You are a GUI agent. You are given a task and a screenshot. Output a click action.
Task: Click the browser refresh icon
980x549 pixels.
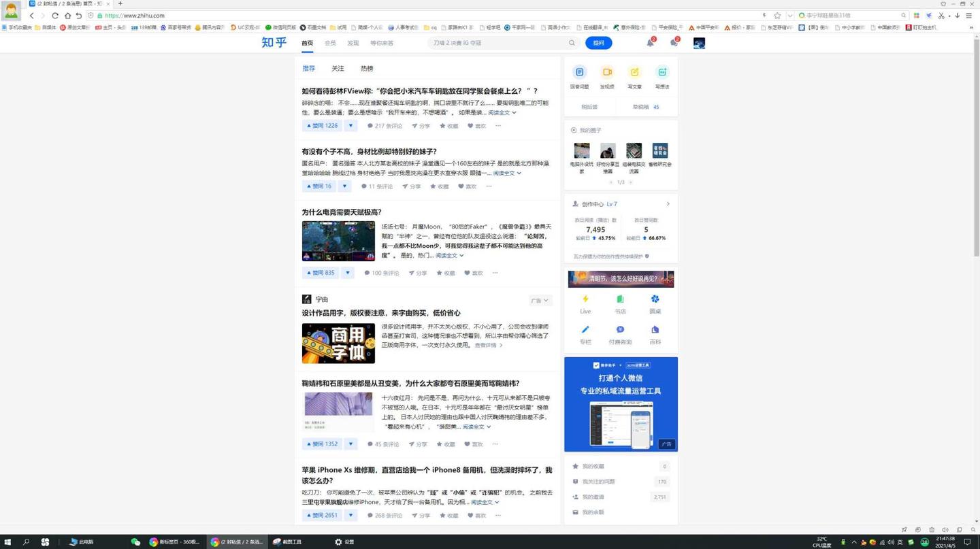pos(55,16)
